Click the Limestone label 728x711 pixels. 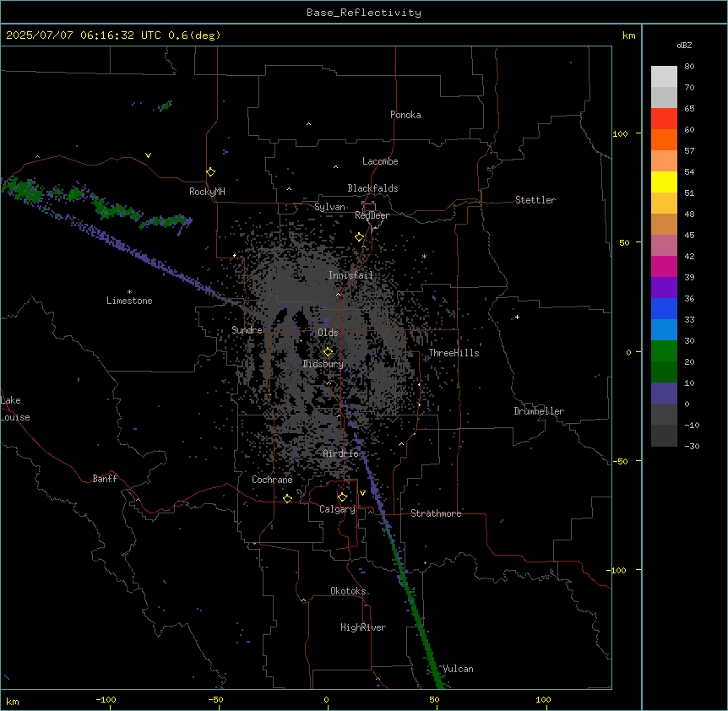(x=129, y=301)
